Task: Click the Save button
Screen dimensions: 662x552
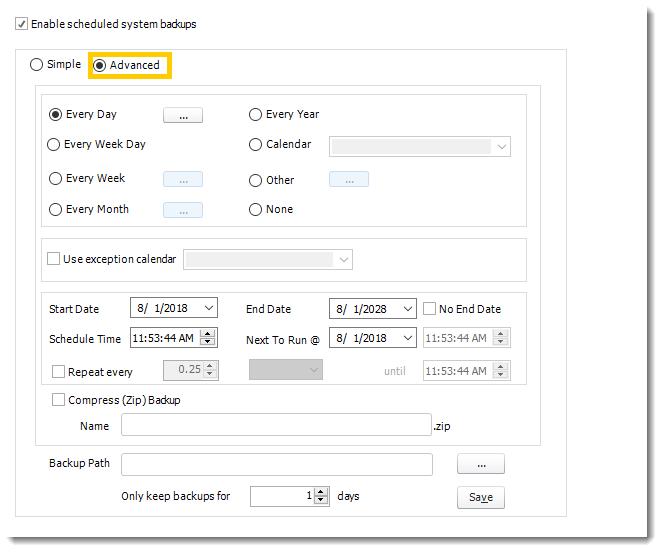Action: [x=480, y=498]
